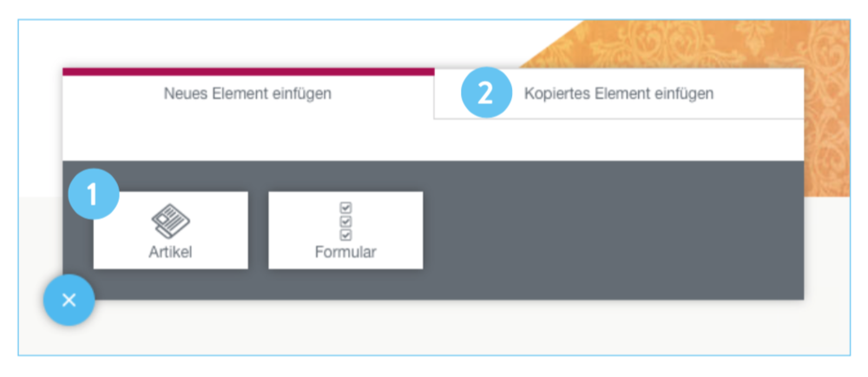Open the Kopiertes Element einfügen tab

point(619,94)
